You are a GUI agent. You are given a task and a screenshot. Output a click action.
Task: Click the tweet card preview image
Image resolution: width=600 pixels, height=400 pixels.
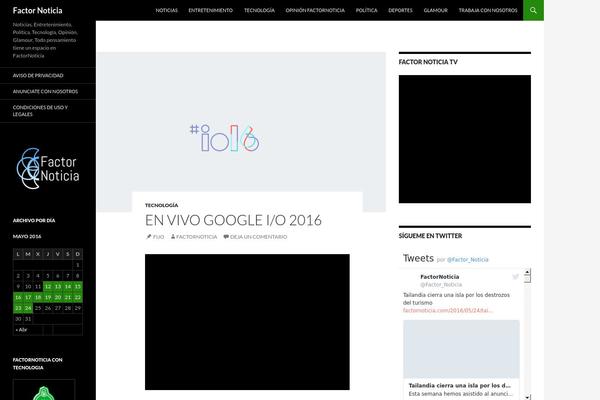click(x=461, y=349)
